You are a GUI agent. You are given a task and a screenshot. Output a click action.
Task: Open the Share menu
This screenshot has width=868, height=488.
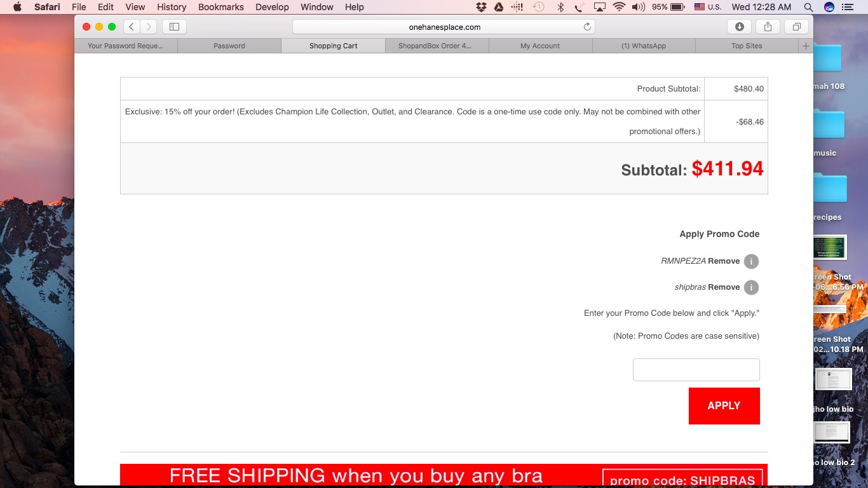coord(768,27)
